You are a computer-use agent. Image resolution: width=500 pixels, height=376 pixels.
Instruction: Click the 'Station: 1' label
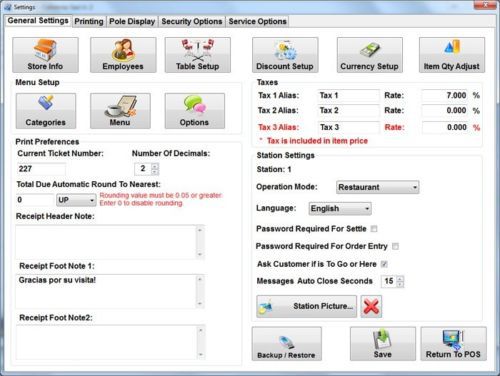coord(274,169)
